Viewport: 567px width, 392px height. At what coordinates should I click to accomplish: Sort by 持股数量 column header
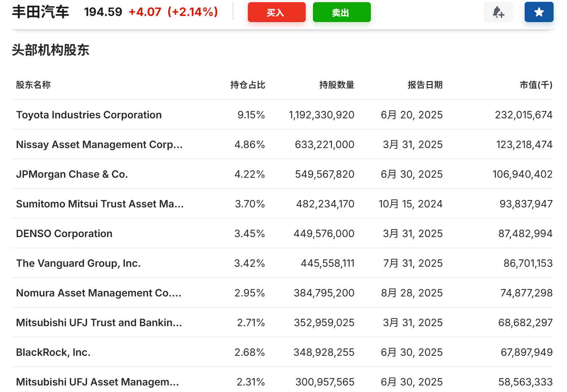pyautogui.click(x=336, y=85)
